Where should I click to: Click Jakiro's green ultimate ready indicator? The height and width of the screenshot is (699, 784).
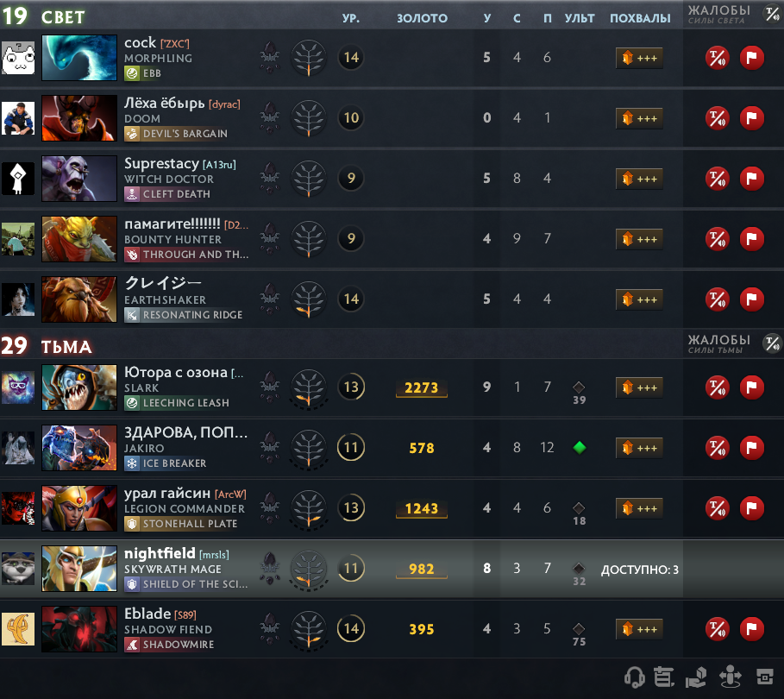pyautogui.click(x=579, y=448)
